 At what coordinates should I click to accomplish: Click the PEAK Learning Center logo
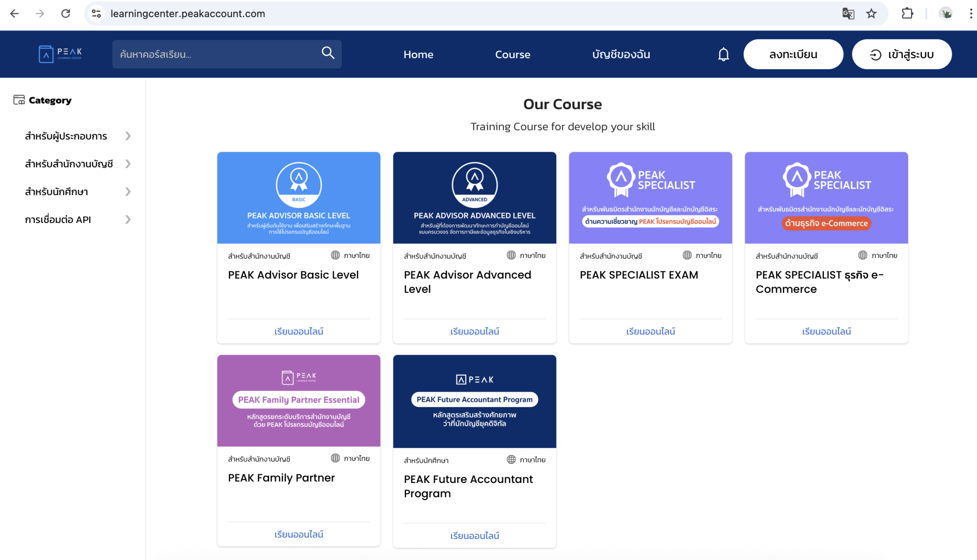(x=60, y=54)
